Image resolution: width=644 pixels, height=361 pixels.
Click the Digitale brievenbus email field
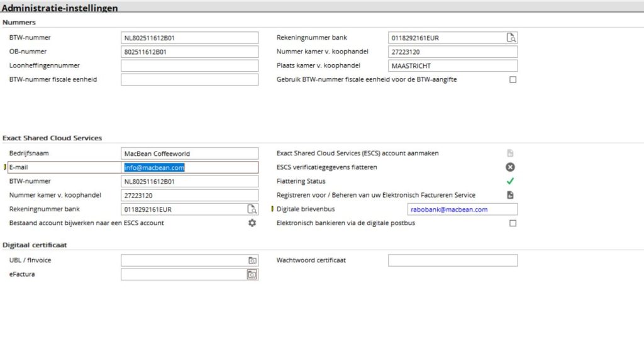coord(462,209)
